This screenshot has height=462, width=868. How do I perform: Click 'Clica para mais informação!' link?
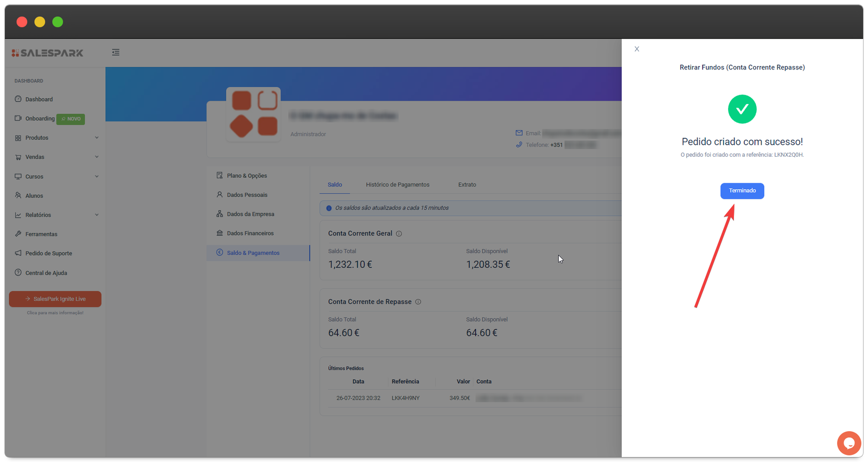(x=55, y=313)
